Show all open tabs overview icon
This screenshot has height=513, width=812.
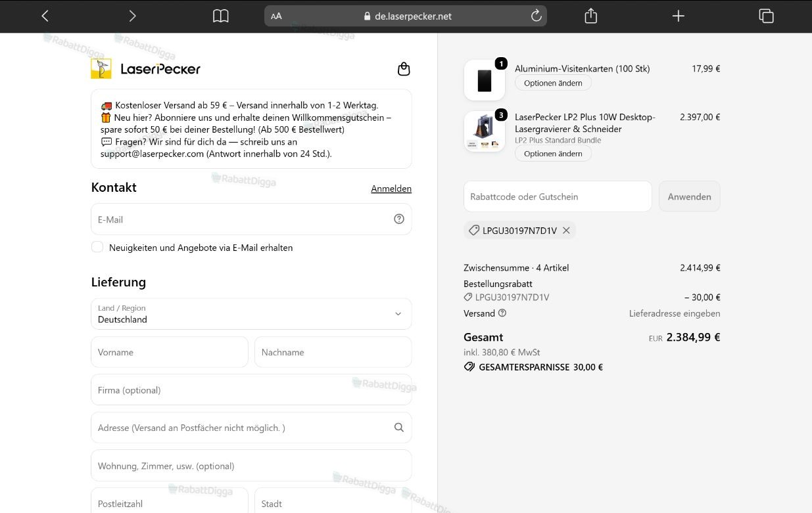(x=766, y=16)
